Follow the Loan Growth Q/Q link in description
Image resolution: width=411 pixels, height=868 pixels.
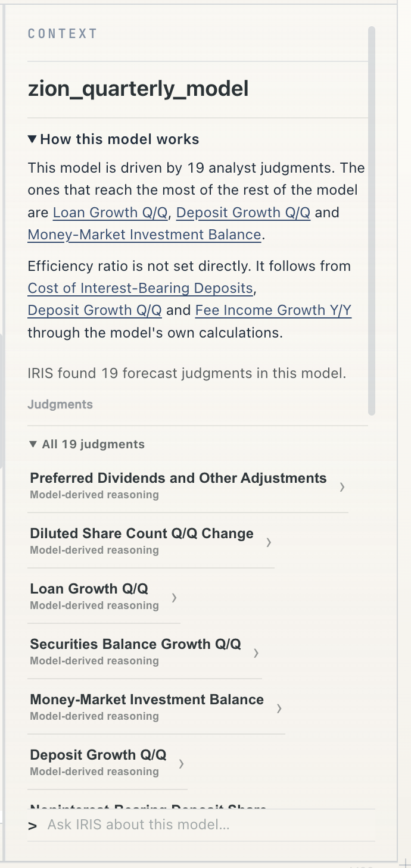[110, 213]
